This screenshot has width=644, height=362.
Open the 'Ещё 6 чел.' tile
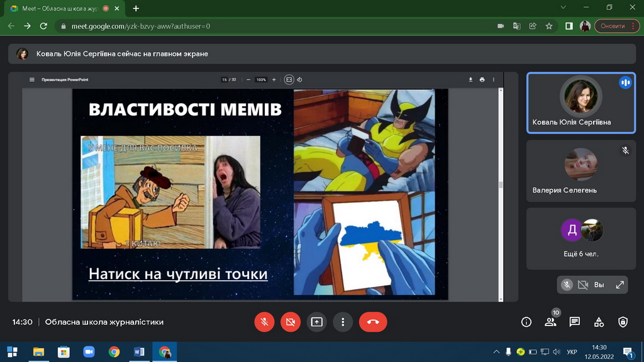581,239
